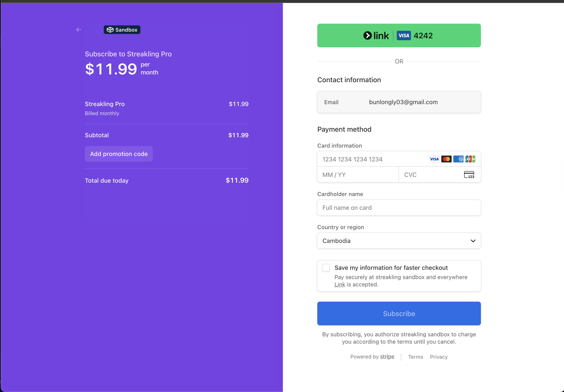Click the Mastercard brand icon
The image size is (564, 392).
tap(446, 159)
